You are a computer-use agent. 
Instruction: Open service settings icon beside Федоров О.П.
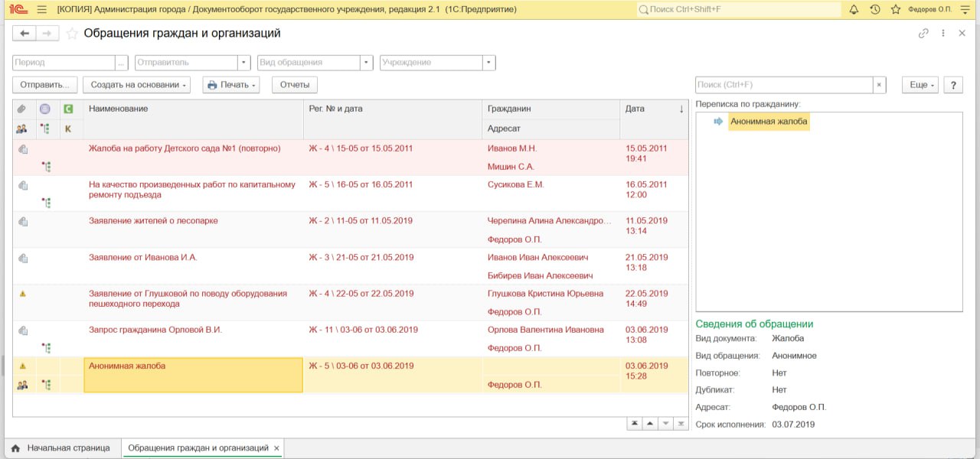(964, 9)
